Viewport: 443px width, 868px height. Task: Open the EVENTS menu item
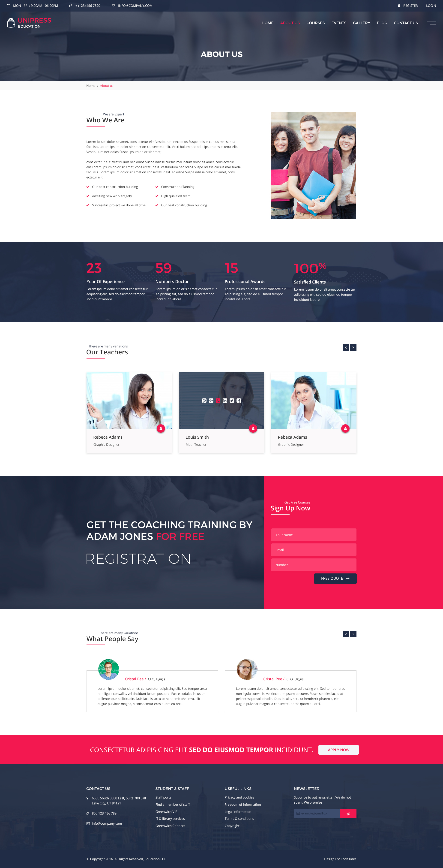339,23
